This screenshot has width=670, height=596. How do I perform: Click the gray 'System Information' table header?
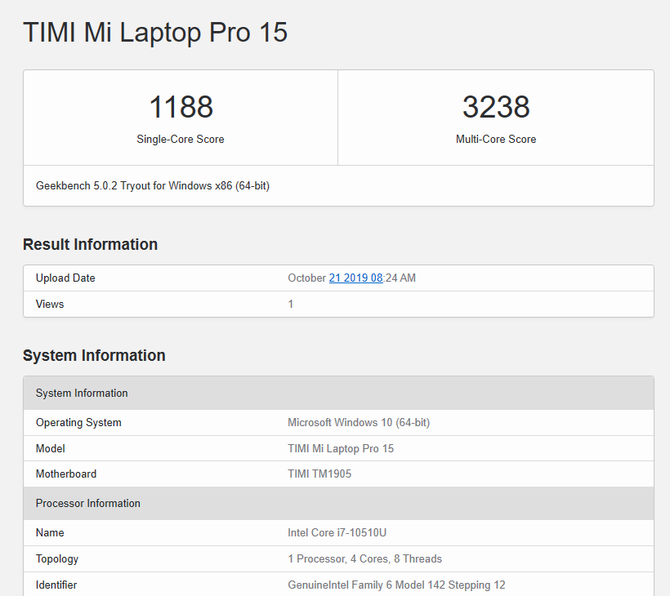pyautogui.click(x=338, y=393)
